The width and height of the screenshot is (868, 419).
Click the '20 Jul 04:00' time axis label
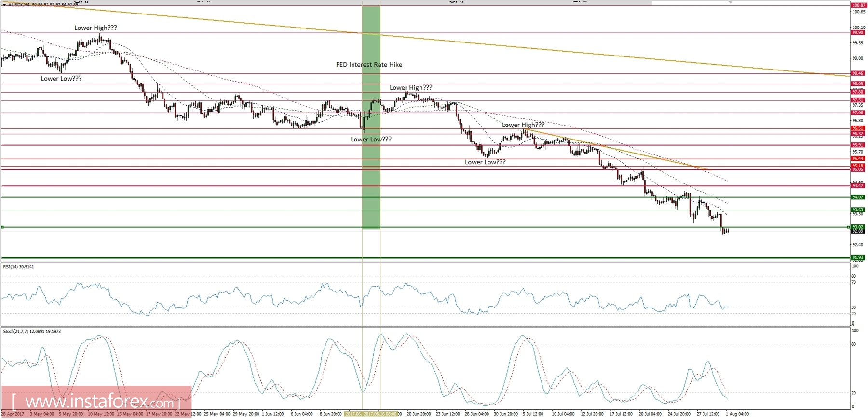[x=651, y=414]
